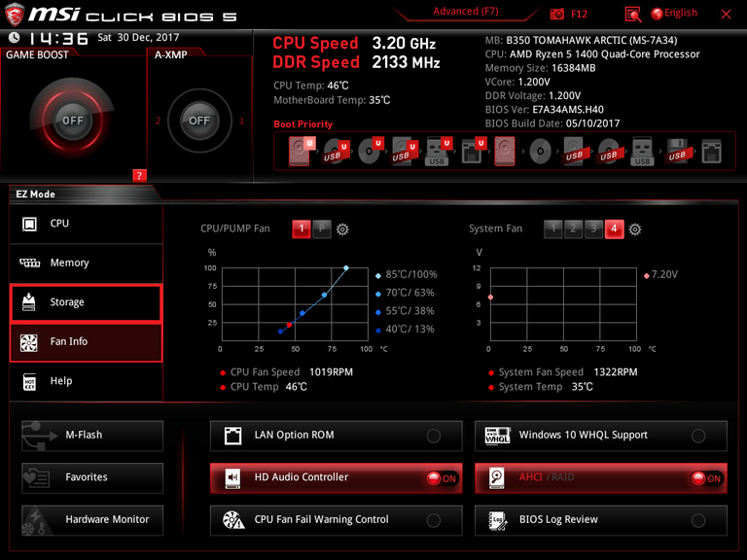Select the USB floppy boot device icon
Image resolution: width=747 pixels, height=560 pixels.
pyautogui.click(x=677, y=152)
